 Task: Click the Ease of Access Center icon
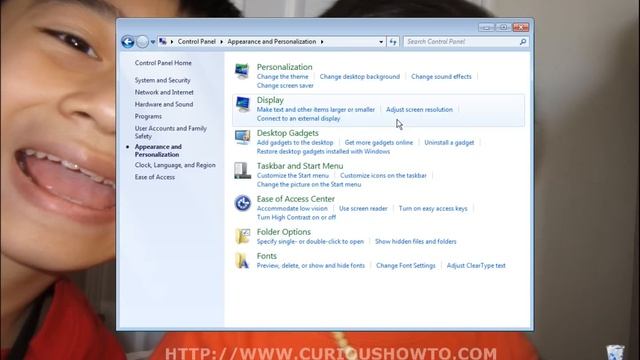242,203
